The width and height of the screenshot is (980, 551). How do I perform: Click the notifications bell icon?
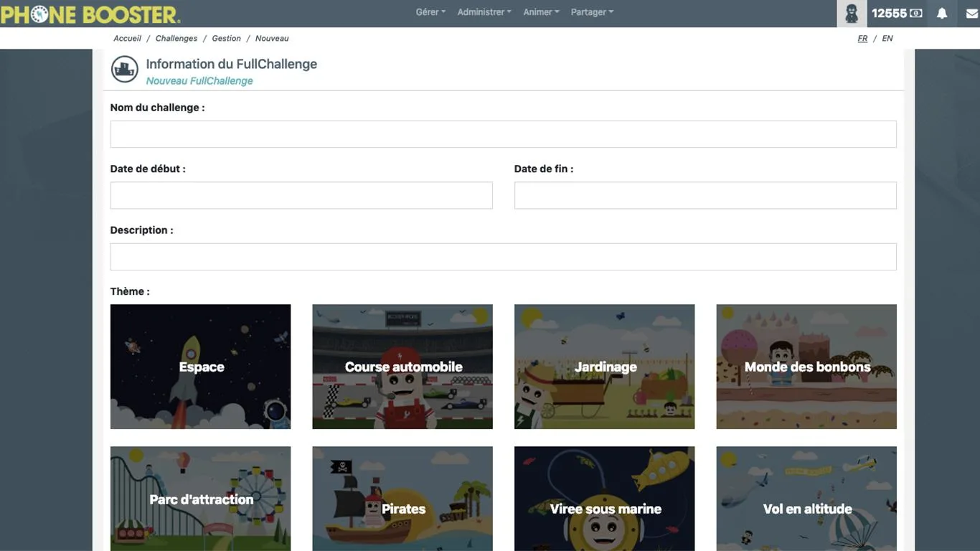942,14
